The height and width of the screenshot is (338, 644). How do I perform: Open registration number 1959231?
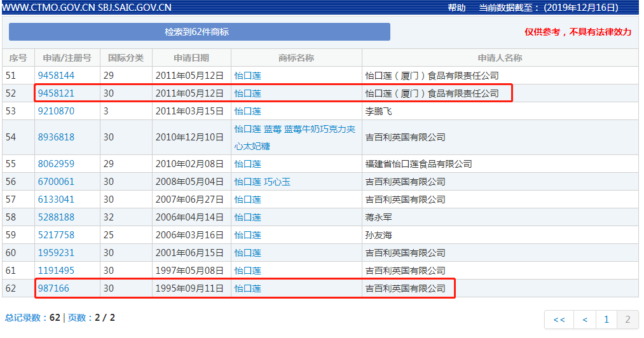(x=57, y=253)
